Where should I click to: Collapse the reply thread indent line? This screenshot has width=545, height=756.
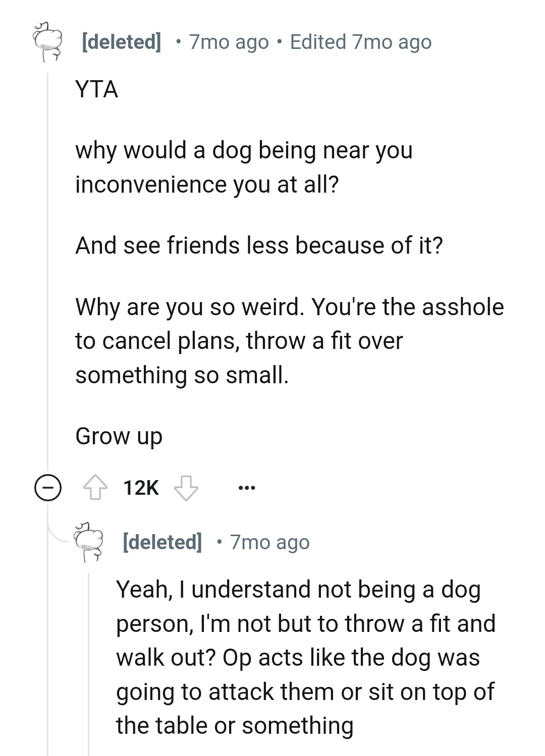tap(88, 656)
